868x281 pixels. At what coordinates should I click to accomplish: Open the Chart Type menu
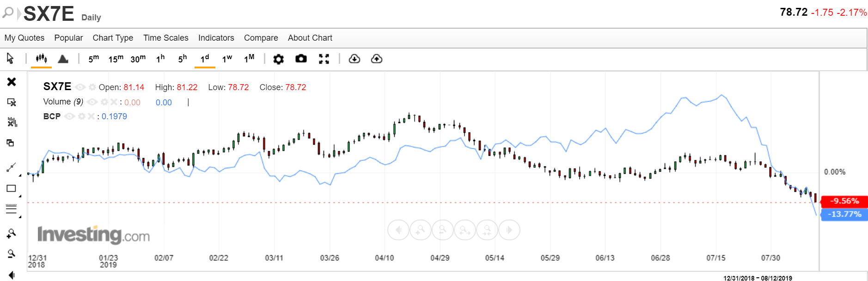113,38
